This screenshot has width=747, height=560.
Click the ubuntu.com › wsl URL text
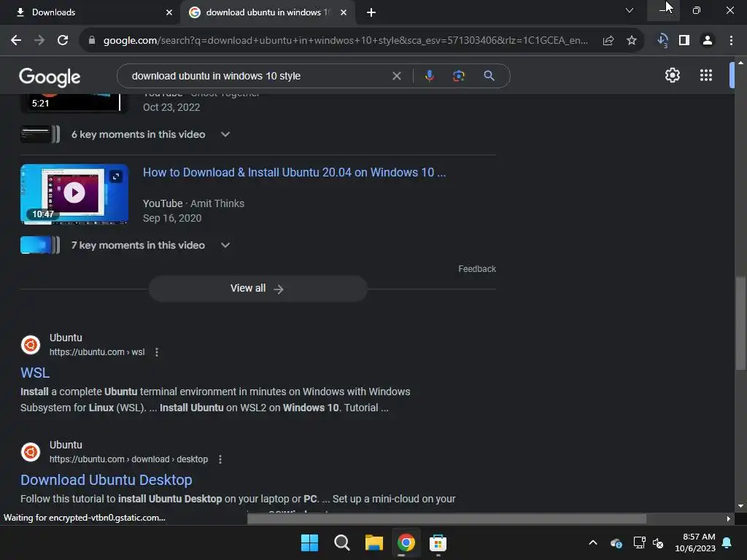click(x=97, y=352)
